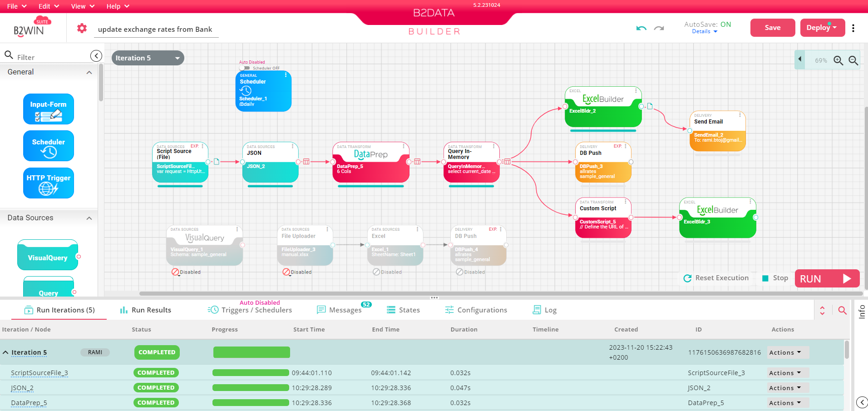The width and height of the screenshot is (868, 411).
Task: Select the Custom Script node
Action: tap(603, 218)
